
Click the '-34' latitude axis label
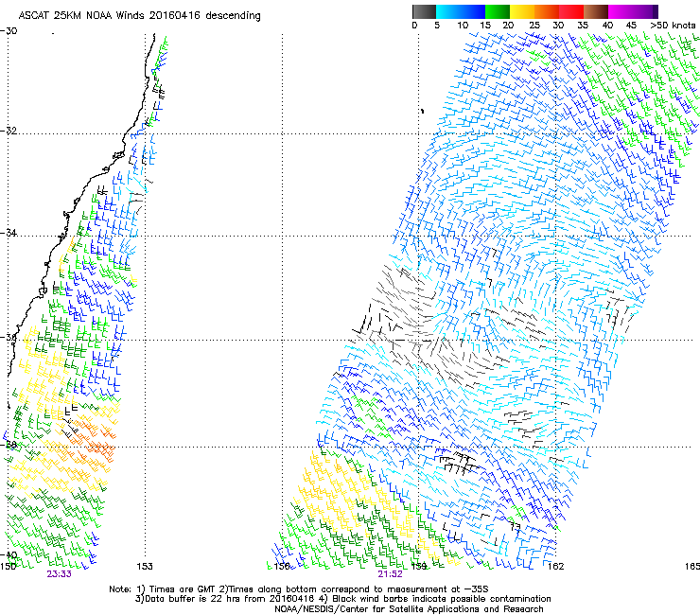[x=9, y=233]
